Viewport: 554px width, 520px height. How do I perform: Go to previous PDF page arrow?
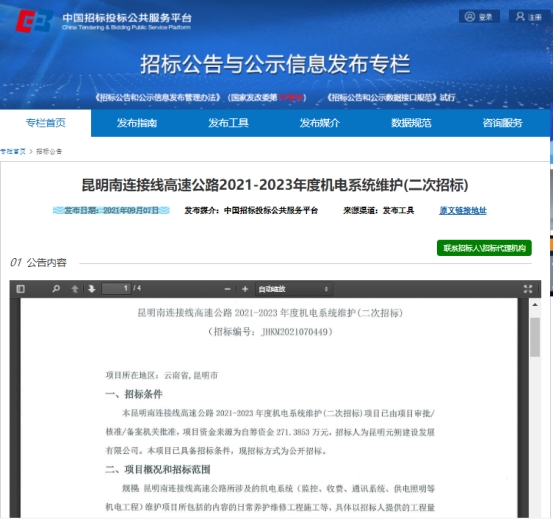[75, 289]
